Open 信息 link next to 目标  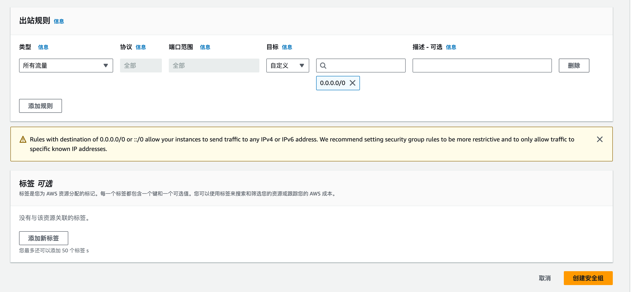(287, 47)
